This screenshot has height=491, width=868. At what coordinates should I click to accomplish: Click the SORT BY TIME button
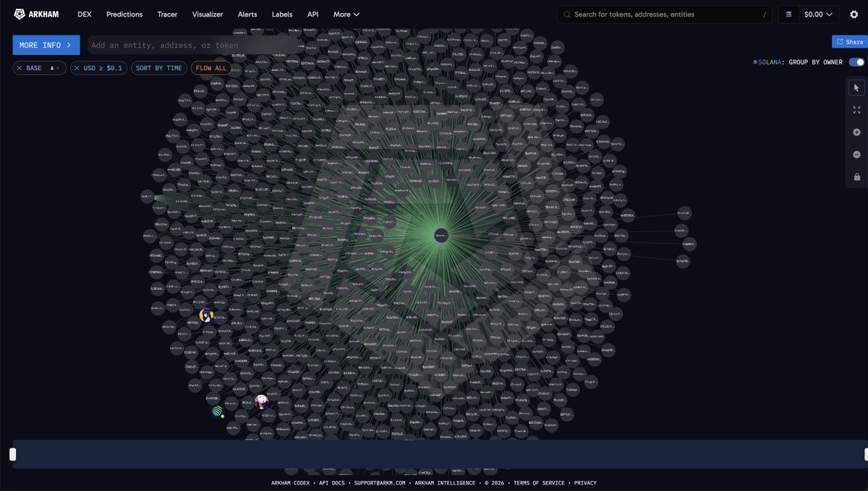(159, 68)
